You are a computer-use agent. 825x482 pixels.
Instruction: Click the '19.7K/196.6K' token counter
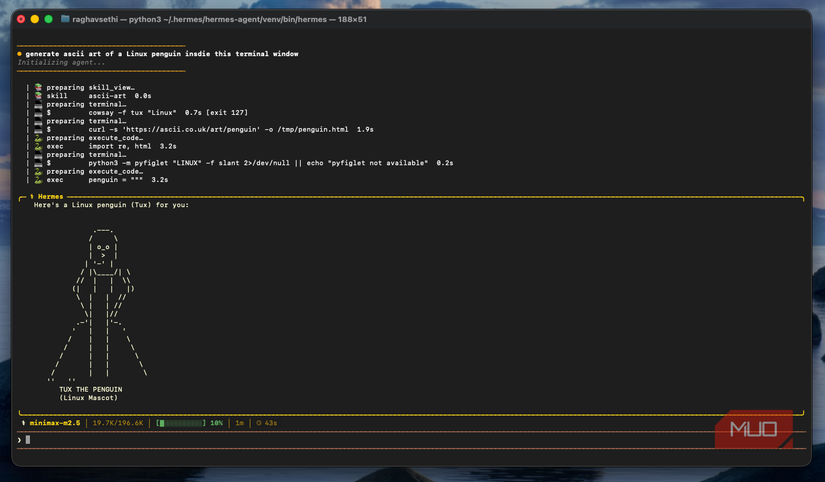tap(118, 423)
